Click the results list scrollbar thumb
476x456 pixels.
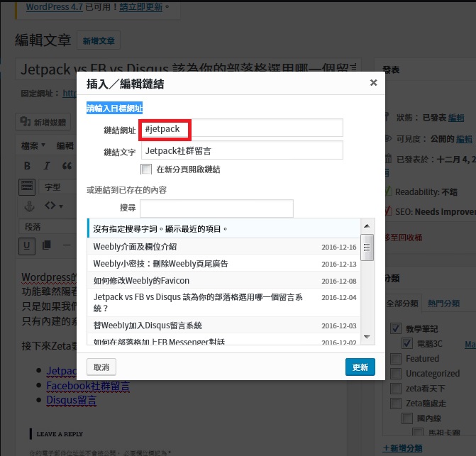coord(367,248)
